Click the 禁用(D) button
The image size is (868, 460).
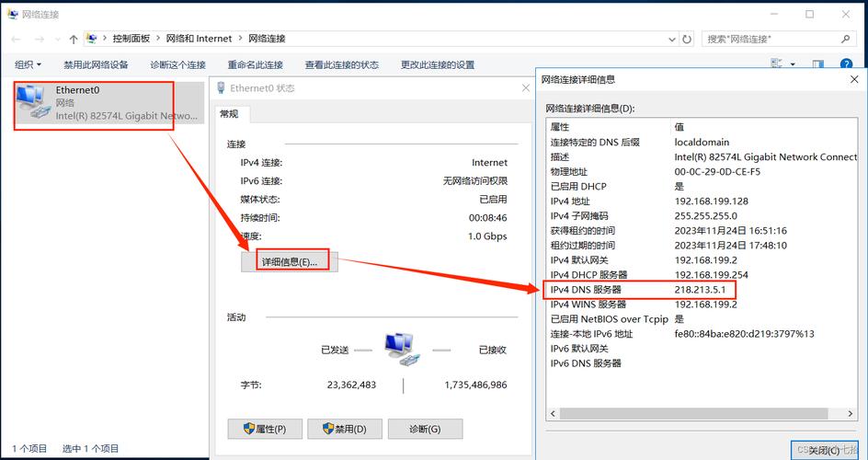click(x=345, y=429)
